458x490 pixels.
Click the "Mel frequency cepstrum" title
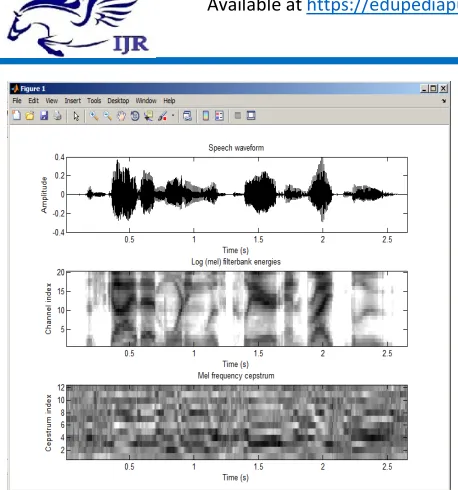tap(236, 376)
